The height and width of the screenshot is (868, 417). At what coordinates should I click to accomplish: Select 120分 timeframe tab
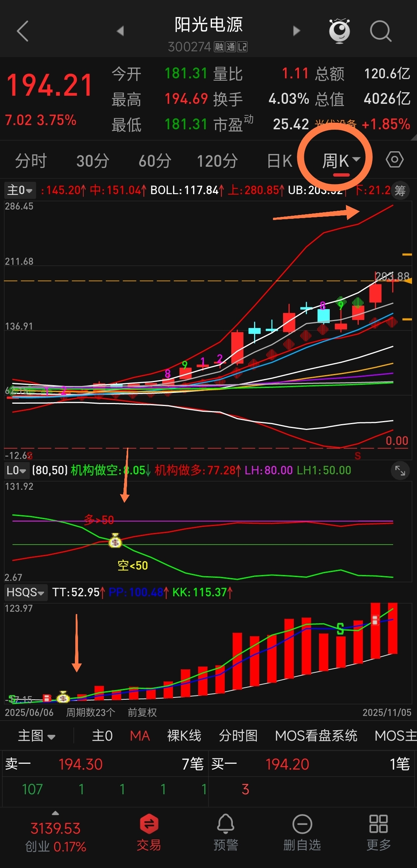click(217, 161)
